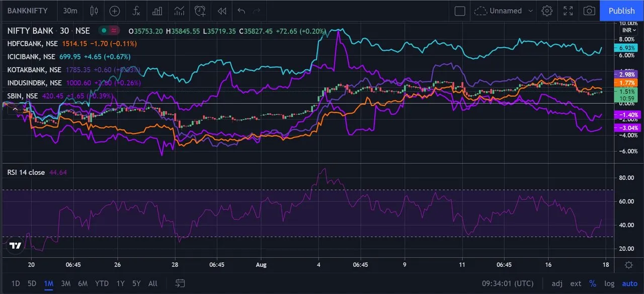Open the candlestick chart style selector
Viewport: 644px width, 294px height.
94,11
